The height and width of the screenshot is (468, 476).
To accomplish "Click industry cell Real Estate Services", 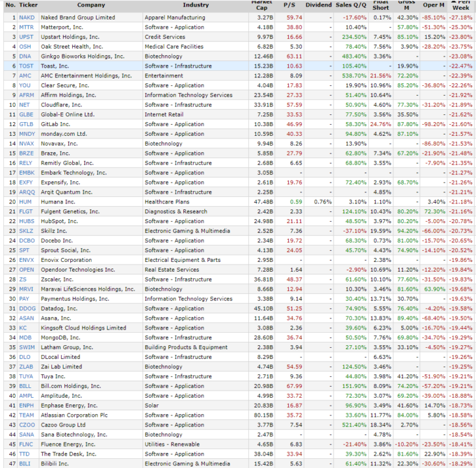I will click(172, 270).
